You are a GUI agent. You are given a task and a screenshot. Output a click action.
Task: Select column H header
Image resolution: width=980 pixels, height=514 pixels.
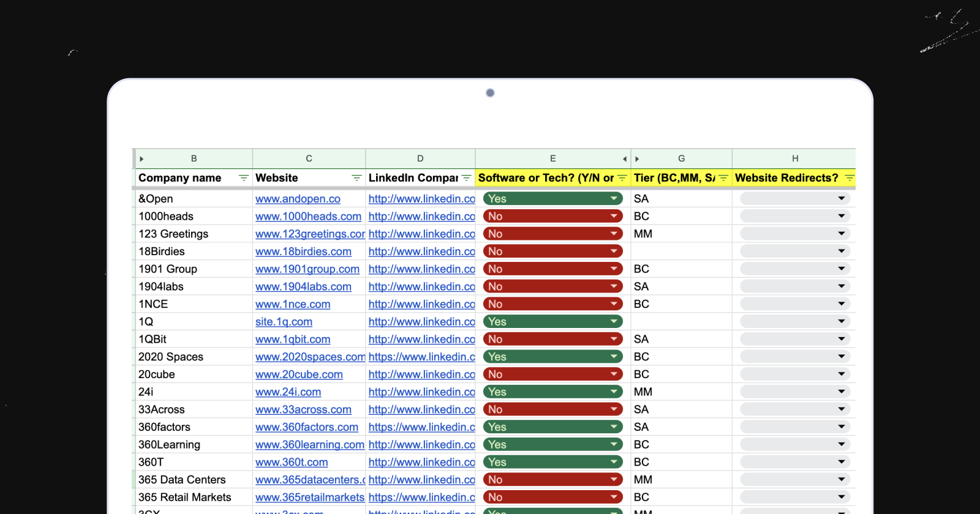(x=794, y=158)
